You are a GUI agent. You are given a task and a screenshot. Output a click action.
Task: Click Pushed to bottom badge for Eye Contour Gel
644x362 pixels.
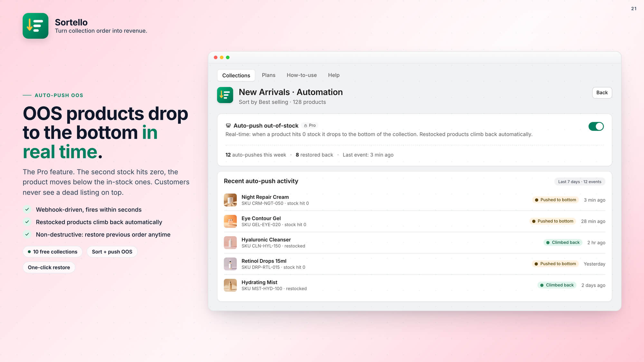[553, 221]
